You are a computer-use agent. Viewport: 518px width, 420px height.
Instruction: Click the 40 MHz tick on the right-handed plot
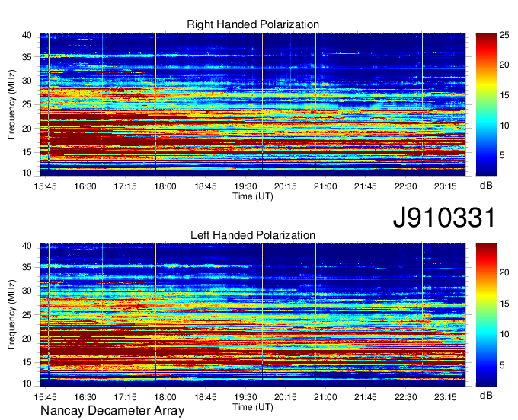pyautogui.click(x=27, y=35)
